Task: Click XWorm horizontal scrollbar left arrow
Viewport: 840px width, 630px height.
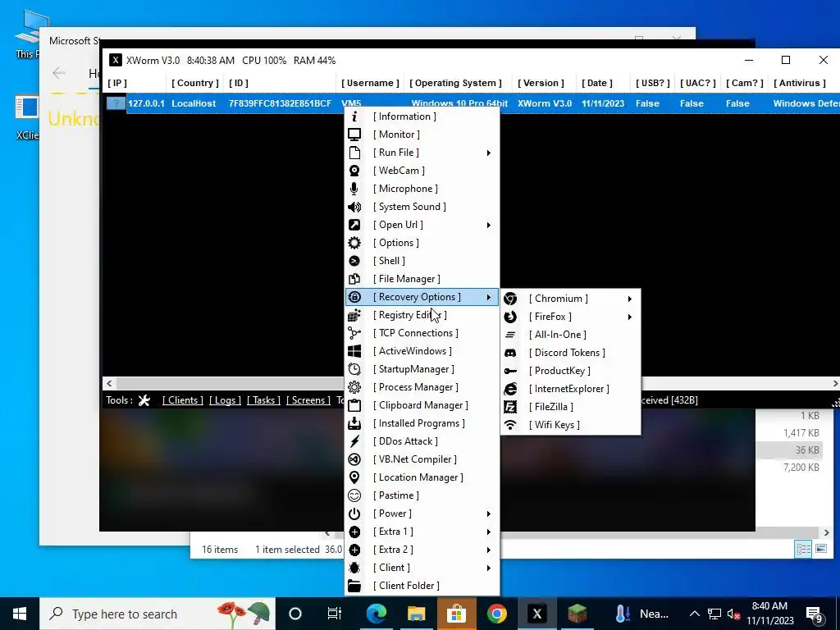Action: (x=109, y=384)
